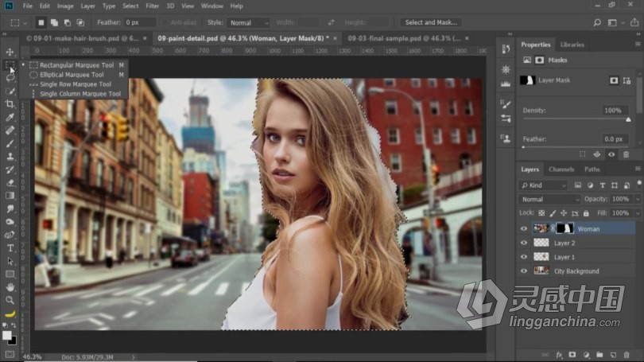
Task: Click the foreground color swatch
Action: (7, 335)
